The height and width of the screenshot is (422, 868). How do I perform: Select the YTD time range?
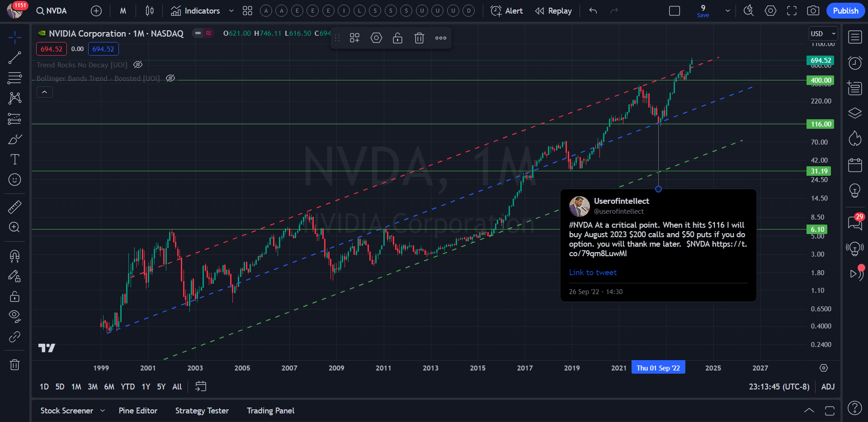tap(128, 387)
